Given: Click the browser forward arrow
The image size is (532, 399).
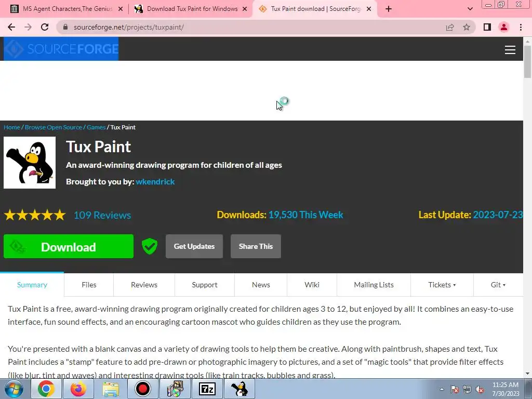Looking at the screenshot, I should [x=28, y=27].
